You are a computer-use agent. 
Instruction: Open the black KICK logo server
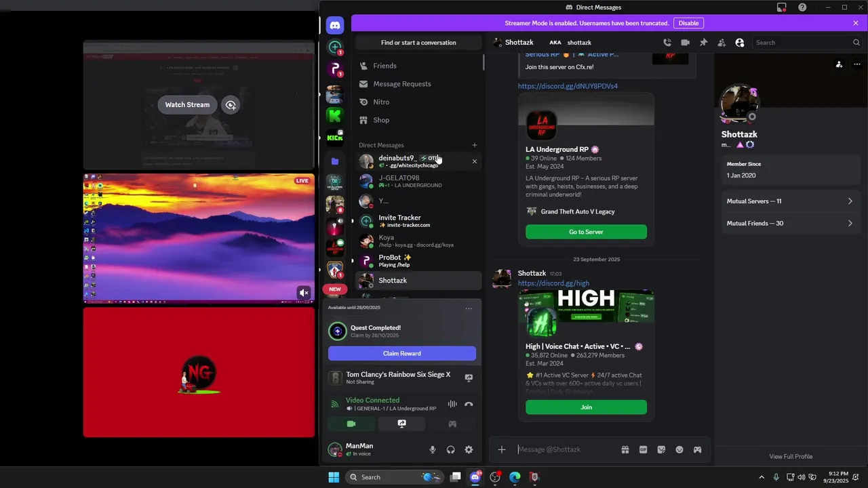coord(335,138)
